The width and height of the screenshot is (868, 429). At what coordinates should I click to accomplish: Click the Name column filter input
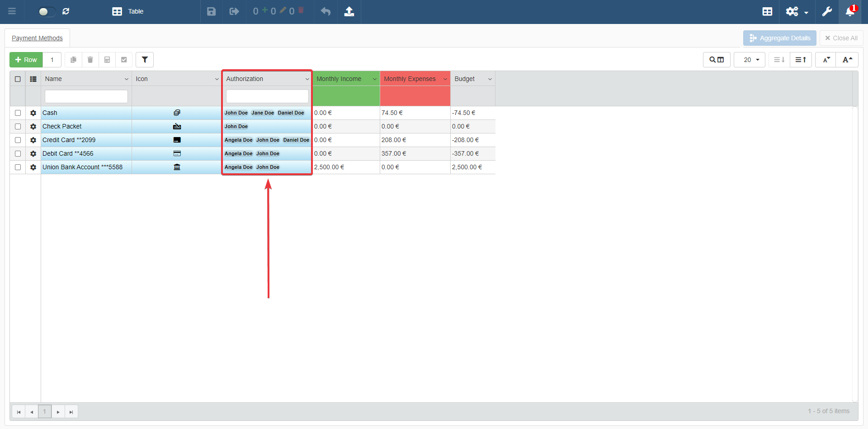86,96
